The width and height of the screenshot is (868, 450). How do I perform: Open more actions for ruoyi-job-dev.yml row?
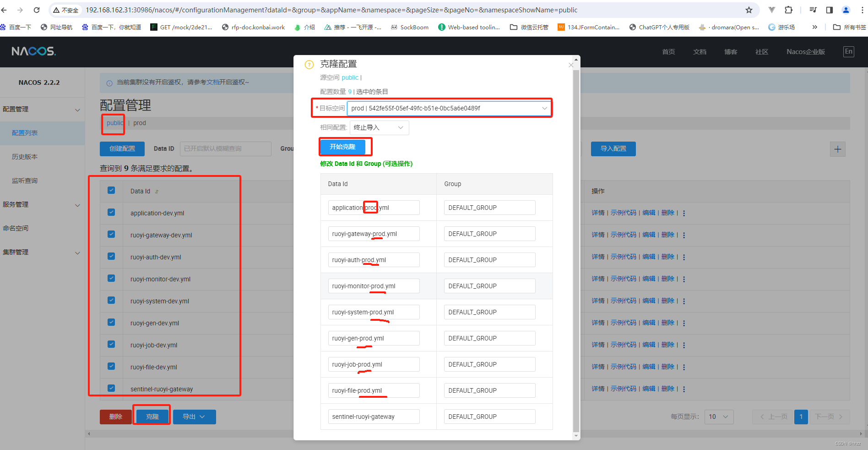(684, 345)
